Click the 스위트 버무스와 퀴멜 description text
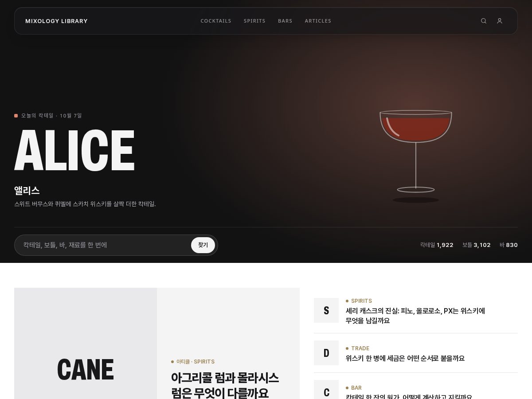The width and height of the screenshot is (532, 399). point(85,204)
